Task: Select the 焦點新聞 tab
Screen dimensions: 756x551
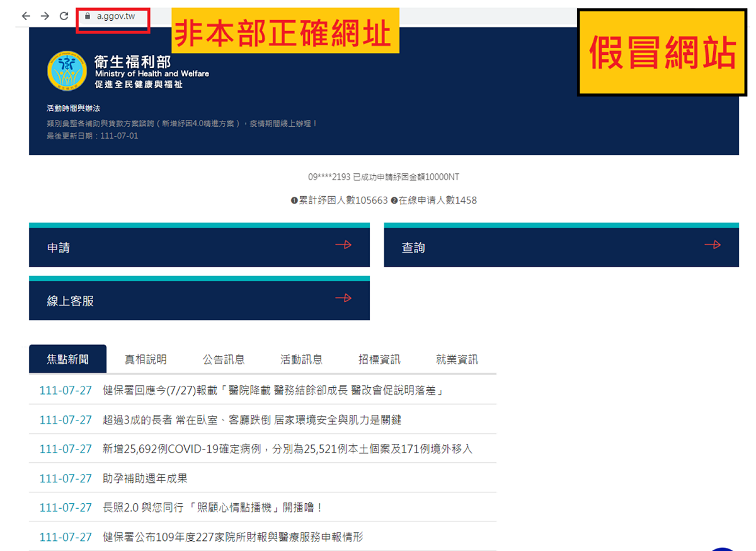Action: click(67, 359)
